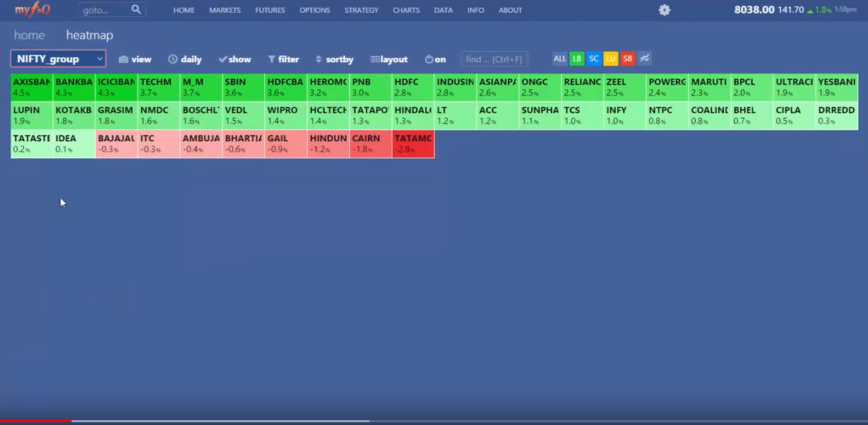Click the ONGC 2.5% tile

click(x=540, y=88)
